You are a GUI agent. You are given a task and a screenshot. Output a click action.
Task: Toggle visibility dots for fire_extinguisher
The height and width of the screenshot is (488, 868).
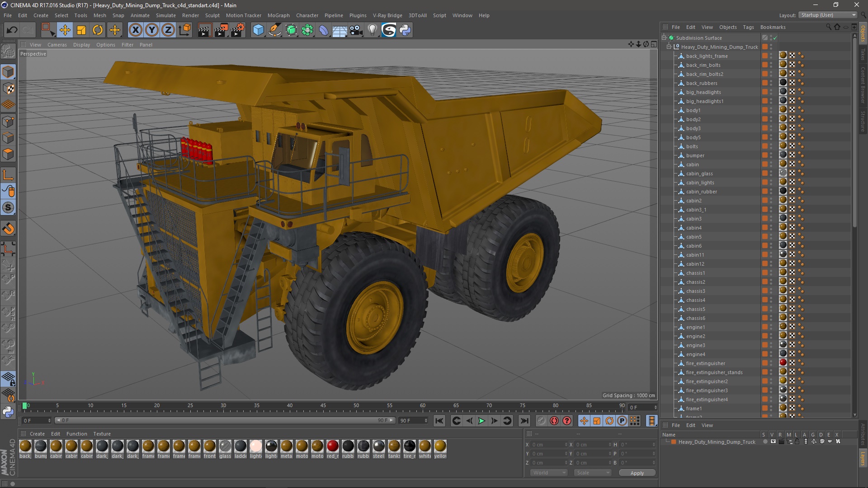coord(771,363)
